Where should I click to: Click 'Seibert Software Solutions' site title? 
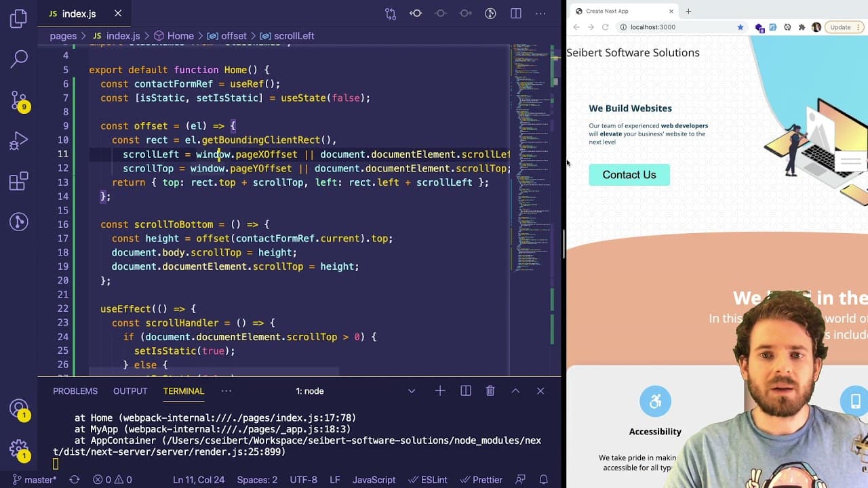(633, 53)
